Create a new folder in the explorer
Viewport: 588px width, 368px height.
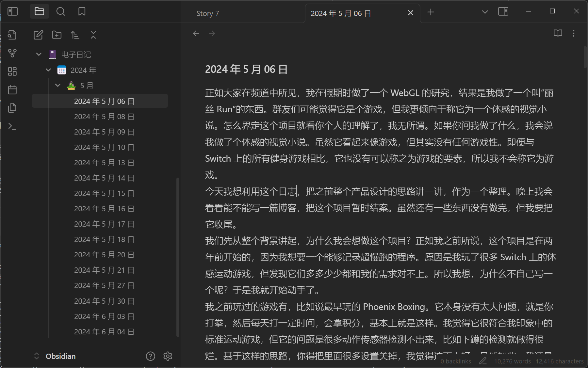[57, 35]
